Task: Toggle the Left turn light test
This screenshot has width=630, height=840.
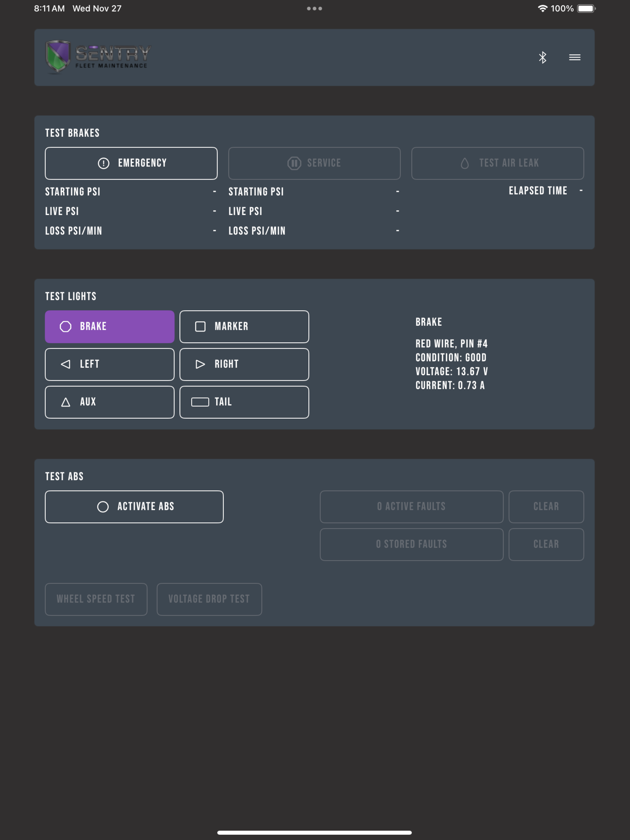Action: tap(110, 364)
